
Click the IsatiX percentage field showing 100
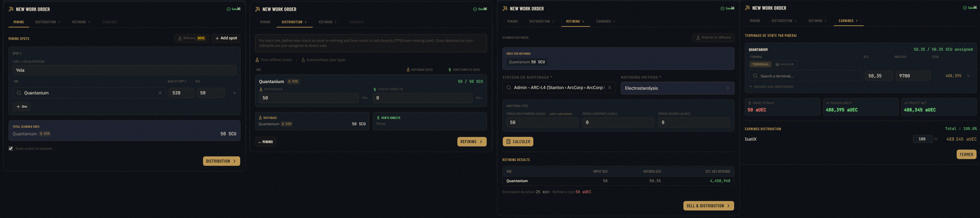tap(923, 139)
